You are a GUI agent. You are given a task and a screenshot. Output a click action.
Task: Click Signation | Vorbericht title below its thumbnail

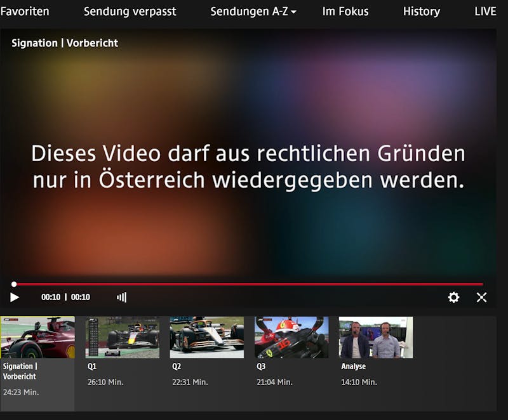coord(20,371)
